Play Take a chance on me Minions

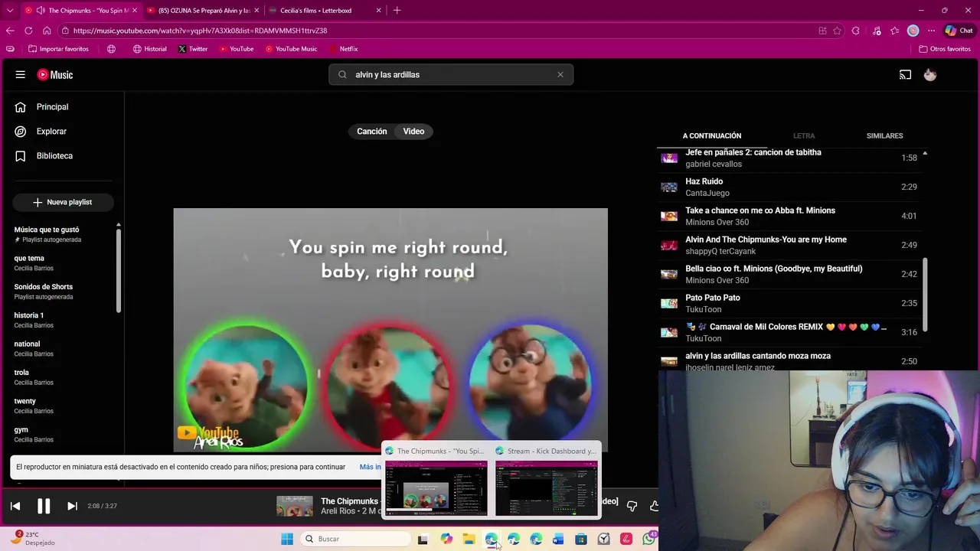pyautogui.click(x=789, y=216)
